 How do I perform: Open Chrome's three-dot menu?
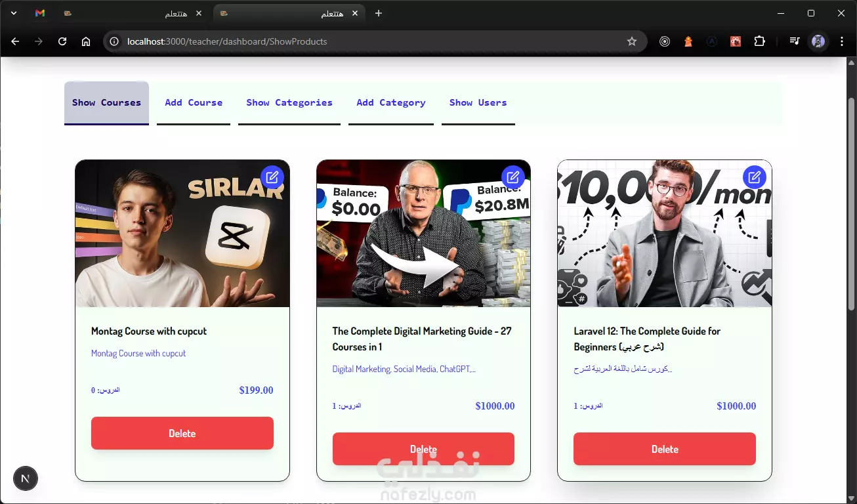(842, 41)
